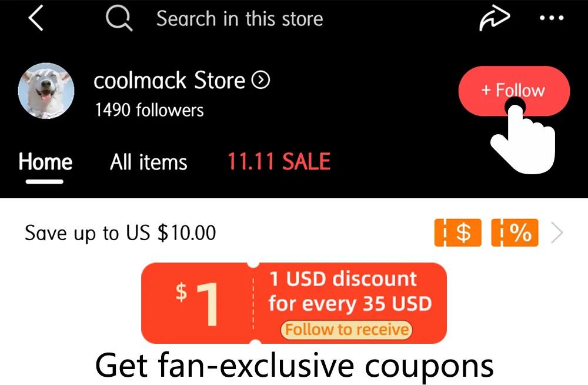Tap the $1 amount on the coupon

198,303
